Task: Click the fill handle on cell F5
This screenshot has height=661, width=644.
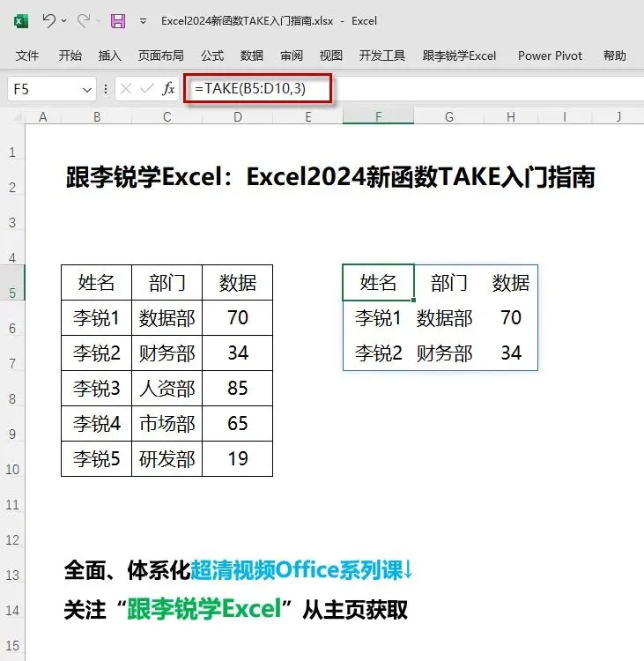Action: (x=413, y=301)
